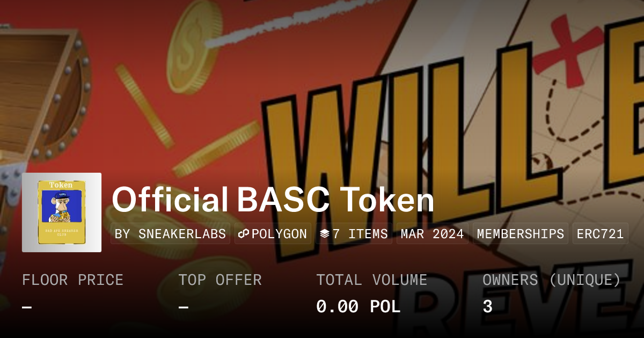This screenshot has width=644, height=338.
Task: Click the ERC721 token standard tag
Action: (x=600, y=234)
